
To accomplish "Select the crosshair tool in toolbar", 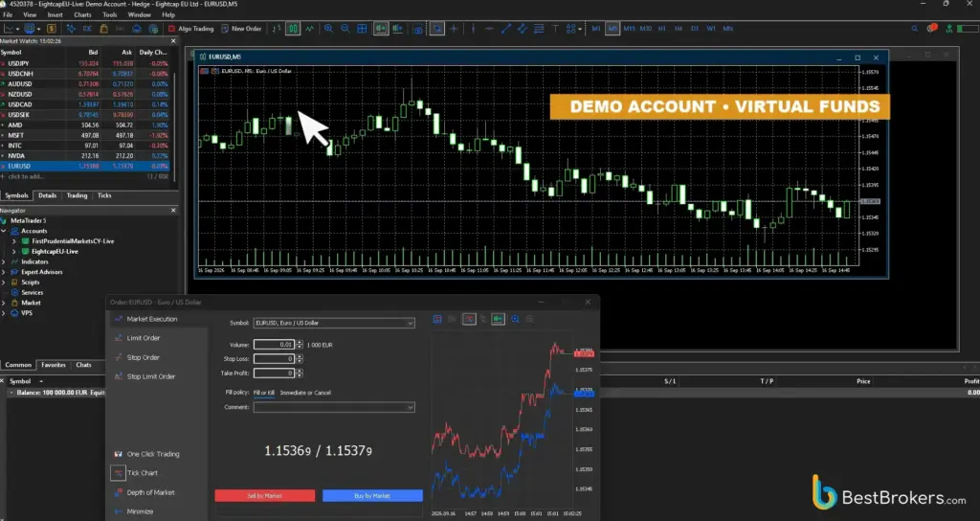I will coord(454,29).
